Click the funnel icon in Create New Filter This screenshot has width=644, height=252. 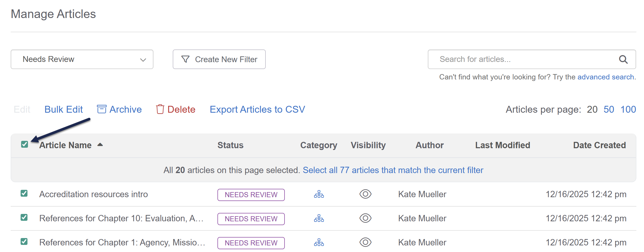tap(185, 59)
